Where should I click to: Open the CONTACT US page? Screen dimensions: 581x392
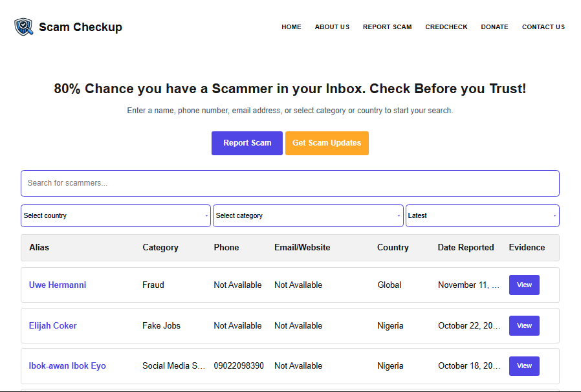click(x=543, y=27)
